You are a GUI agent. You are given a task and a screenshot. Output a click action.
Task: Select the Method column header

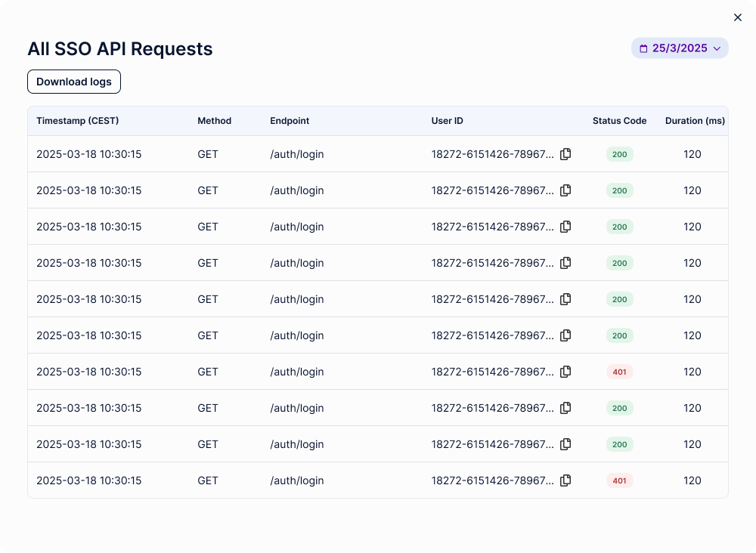(x=214, y=121)
